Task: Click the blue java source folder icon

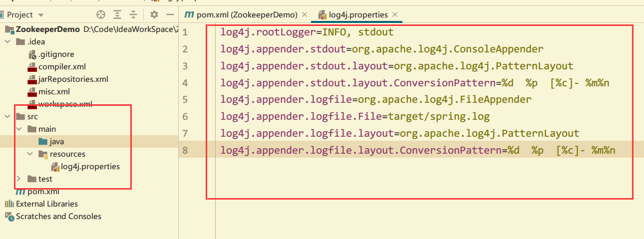Action: [43, 142]
